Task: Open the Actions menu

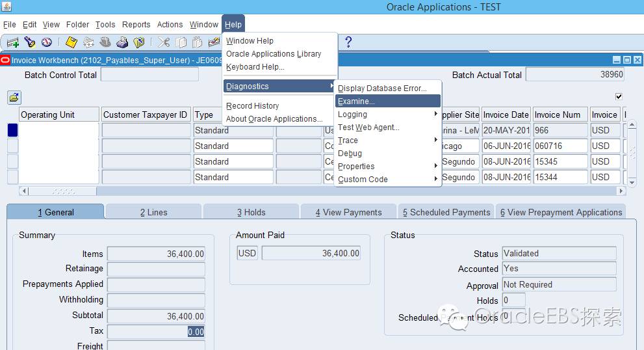Action: pos(170,25)
